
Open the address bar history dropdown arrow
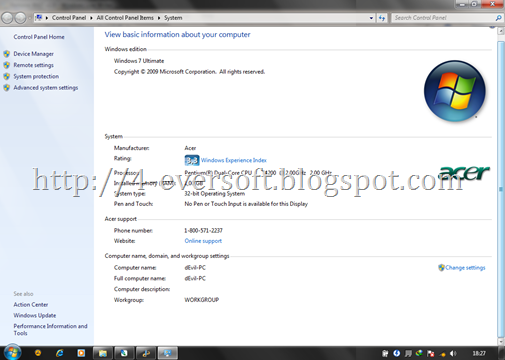click(x=371, y=18)
